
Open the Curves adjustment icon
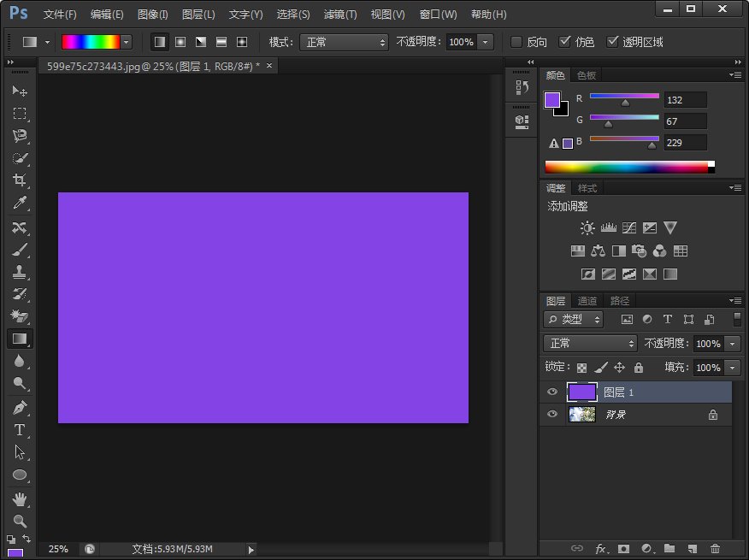628,227
